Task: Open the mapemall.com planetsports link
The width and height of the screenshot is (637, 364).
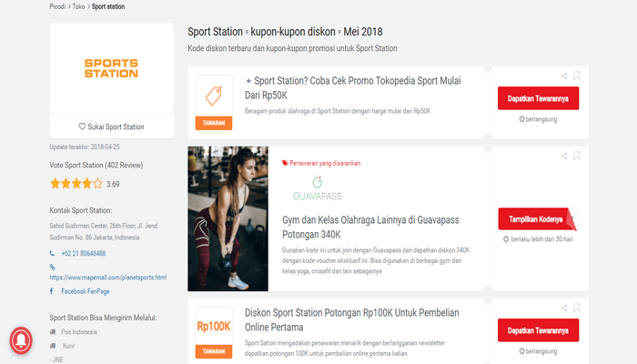Action: [108, 278]
